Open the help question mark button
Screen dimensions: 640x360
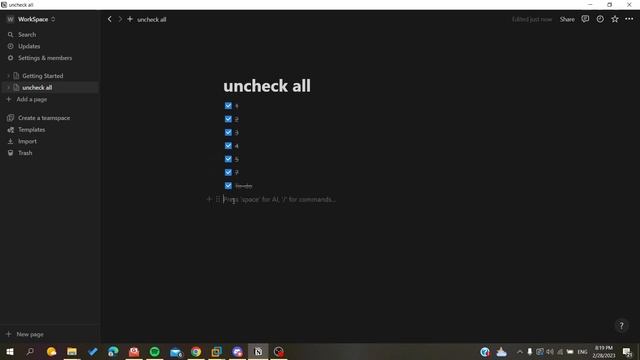pyautogui.click(x=621, y=326)
